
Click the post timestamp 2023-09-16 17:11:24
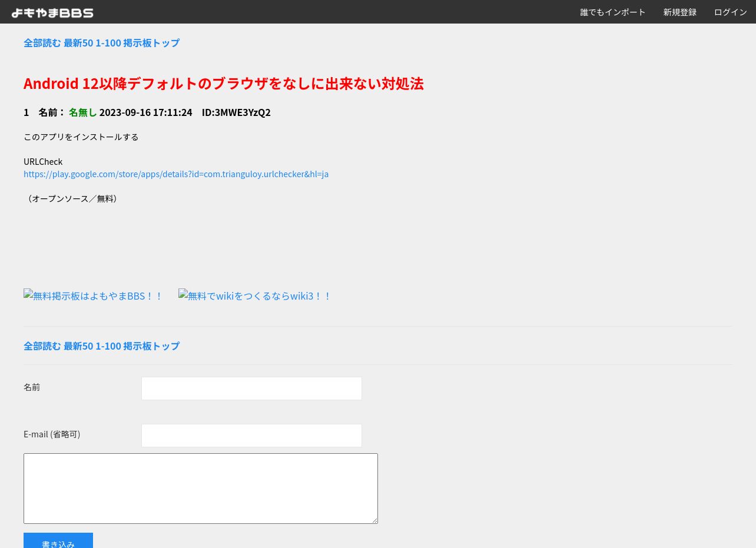(x=145, y=112)
